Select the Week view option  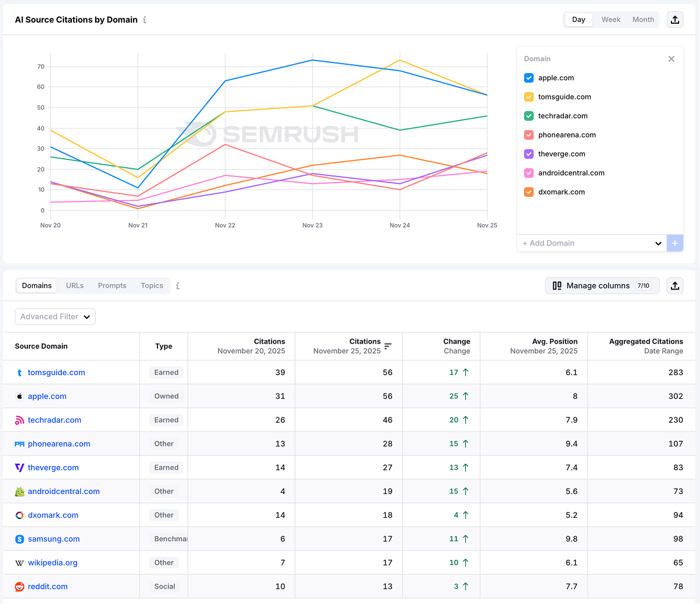tap(611, 20)
